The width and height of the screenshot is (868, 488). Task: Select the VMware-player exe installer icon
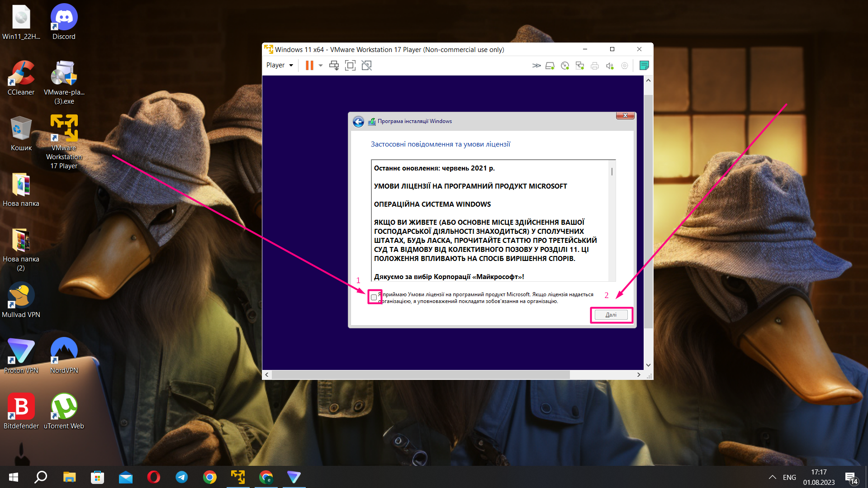[64, 82]
